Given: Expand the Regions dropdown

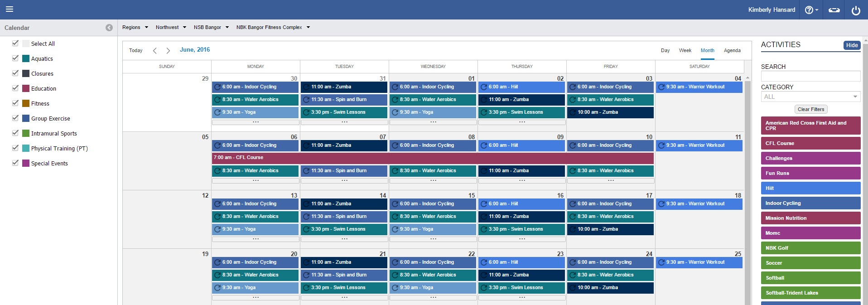Looking at the screenshot, I should [135, 27].
